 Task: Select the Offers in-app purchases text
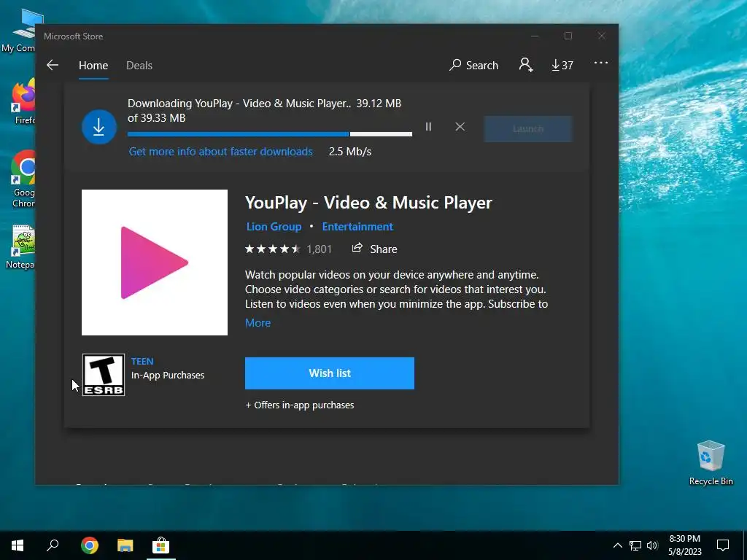pyautogui.click(x=300, y=405)
